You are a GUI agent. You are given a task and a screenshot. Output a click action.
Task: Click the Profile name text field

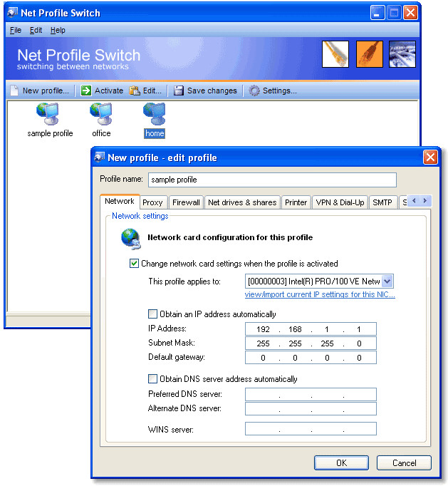point(272,180)
